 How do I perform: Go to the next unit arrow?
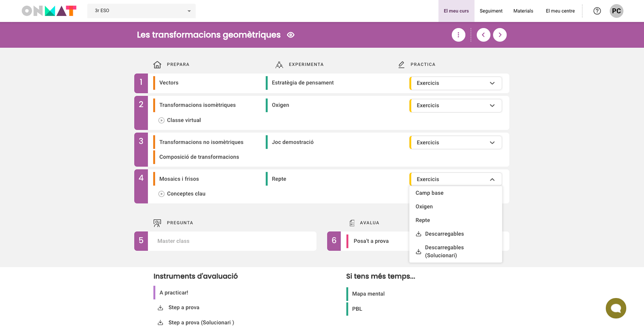point(500,35)
